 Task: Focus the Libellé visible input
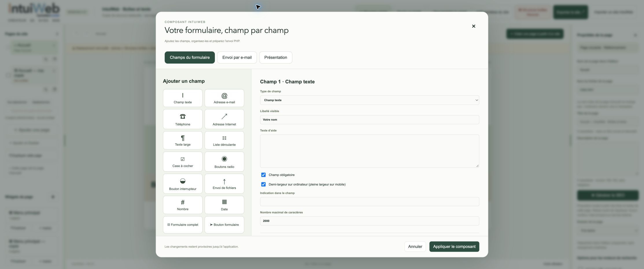click(369, 120)
